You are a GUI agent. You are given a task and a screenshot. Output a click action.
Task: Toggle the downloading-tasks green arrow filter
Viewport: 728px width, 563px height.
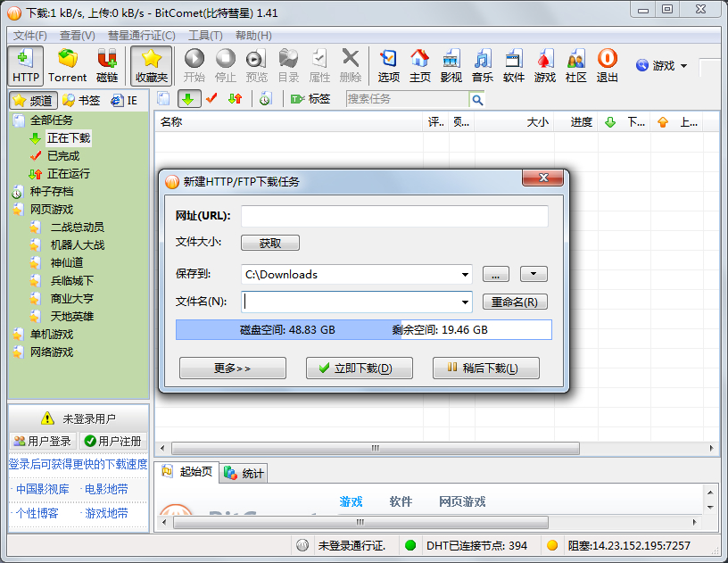(188, 98)
